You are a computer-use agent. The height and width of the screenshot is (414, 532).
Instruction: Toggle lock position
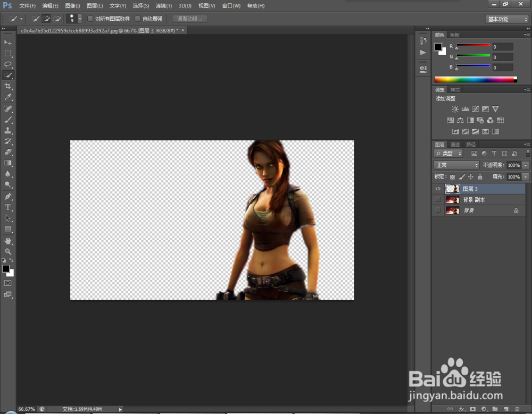tap(471, 176)
